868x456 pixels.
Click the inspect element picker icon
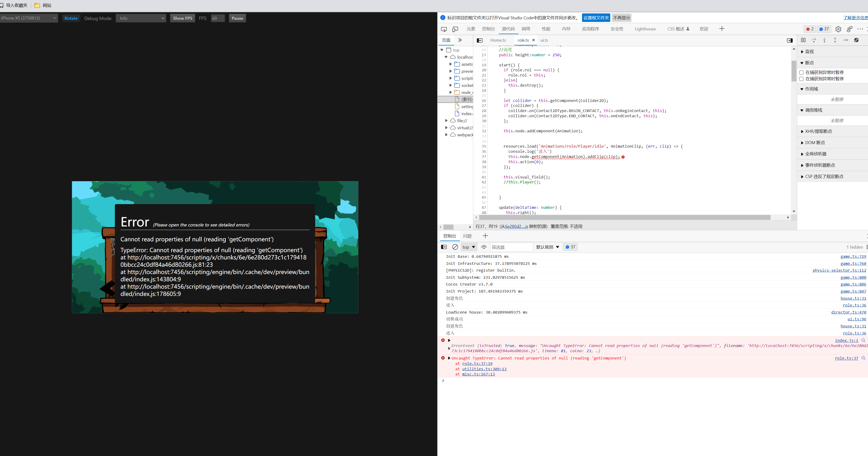click(444, 29)
